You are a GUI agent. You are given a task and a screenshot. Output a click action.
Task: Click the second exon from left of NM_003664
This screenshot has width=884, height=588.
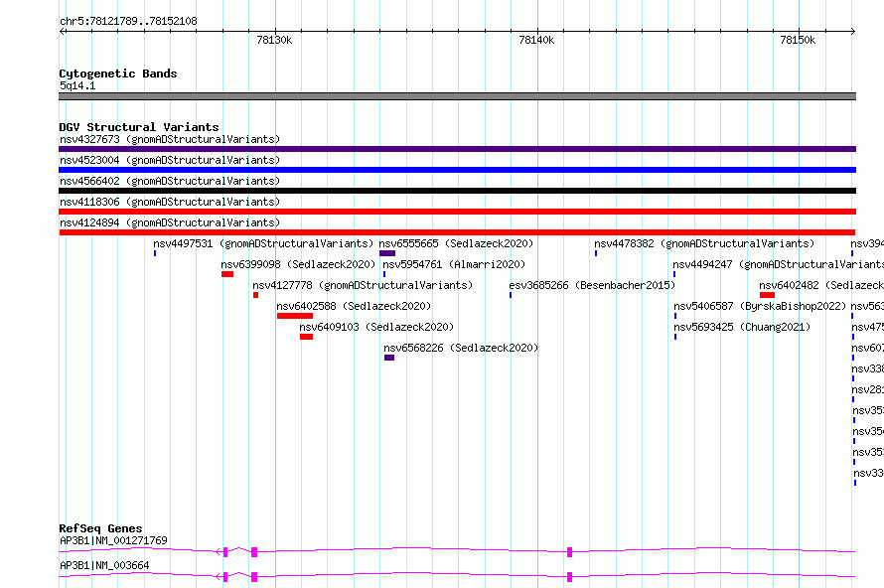254,577
